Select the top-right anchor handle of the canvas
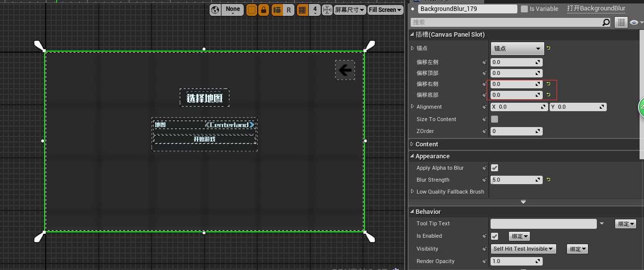The image size is (644, 270). [x=369, y=46]
